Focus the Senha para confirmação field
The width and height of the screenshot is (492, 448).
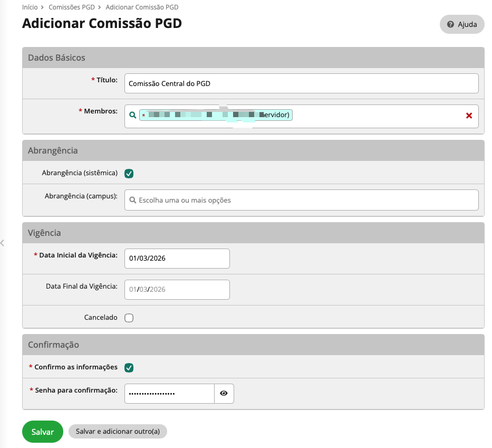(169, 393)
